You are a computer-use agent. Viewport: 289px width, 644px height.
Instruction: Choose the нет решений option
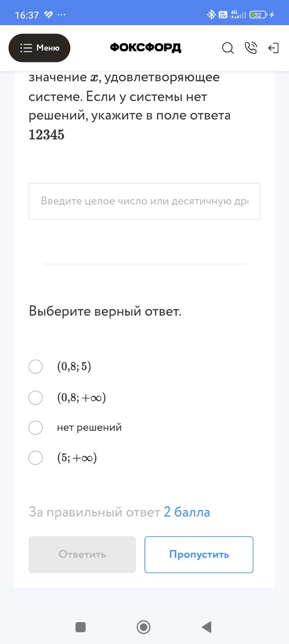pos(36,428)
